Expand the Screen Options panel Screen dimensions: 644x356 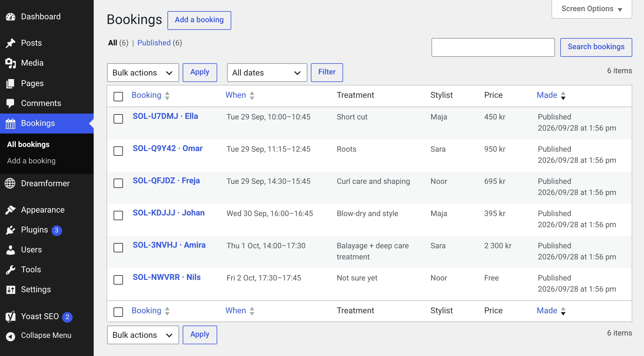[592, 9]
